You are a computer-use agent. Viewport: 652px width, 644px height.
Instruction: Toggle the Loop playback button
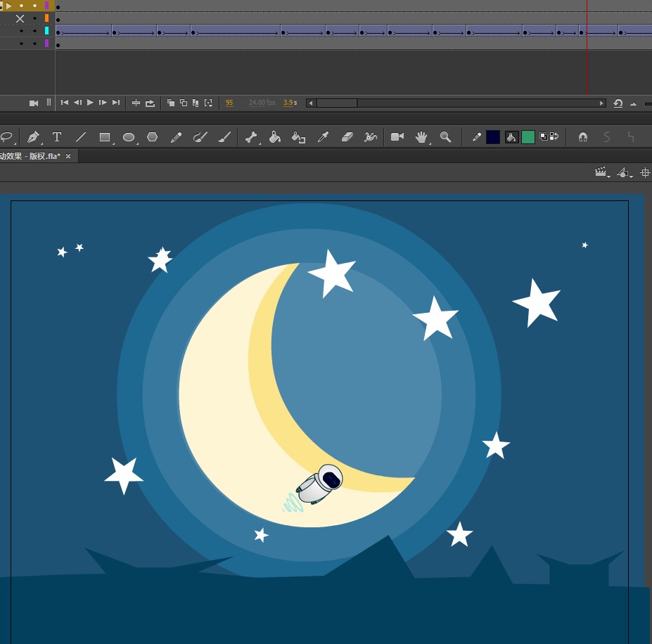pos(150,103)
